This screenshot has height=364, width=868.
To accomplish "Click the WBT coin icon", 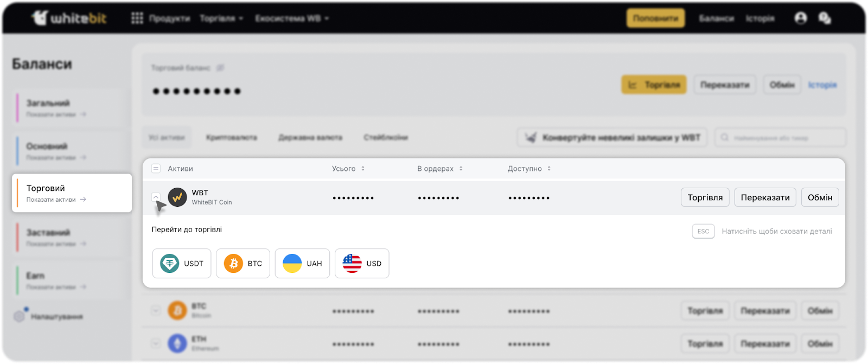I will tap(177, 197).
